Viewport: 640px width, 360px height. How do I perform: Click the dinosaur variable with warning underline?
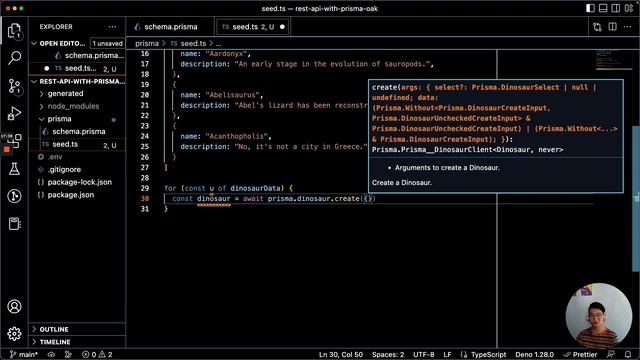214,199
